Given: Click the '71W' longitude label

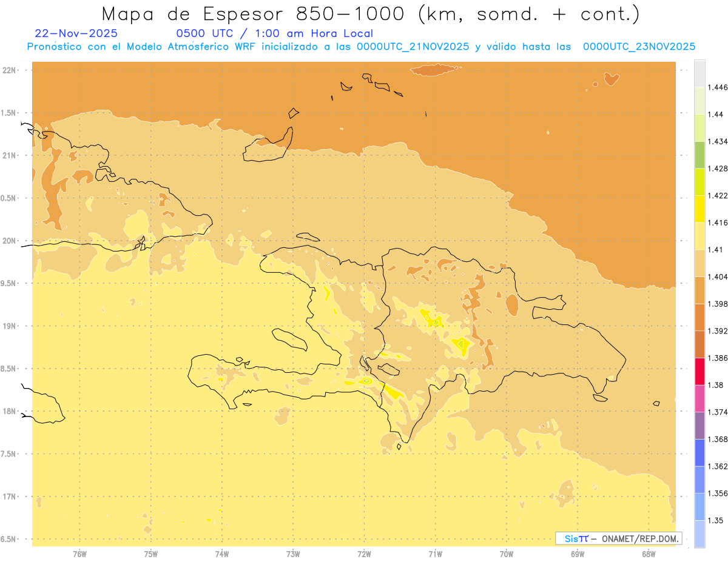Looking at the screenshot, I should coord(435,554).
